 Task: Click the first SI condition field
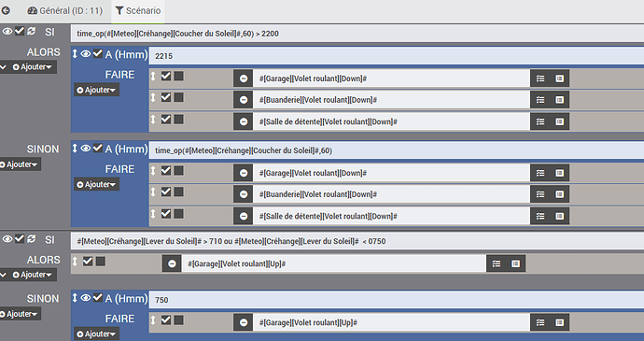click(x=357, y=34)
